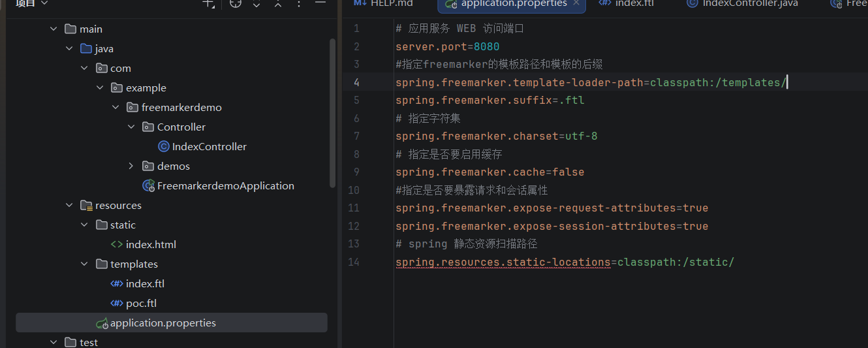Select poc.ftl in the project tree

point(141,303)
